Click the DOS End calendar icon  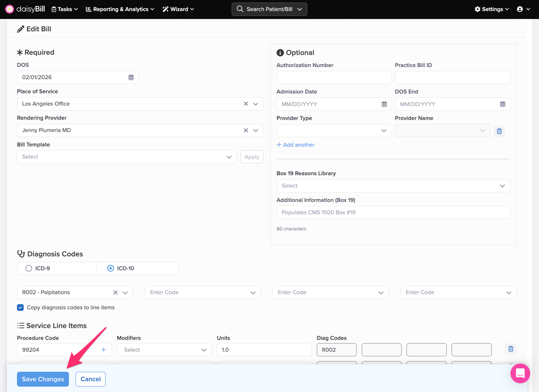pos(502,104)
